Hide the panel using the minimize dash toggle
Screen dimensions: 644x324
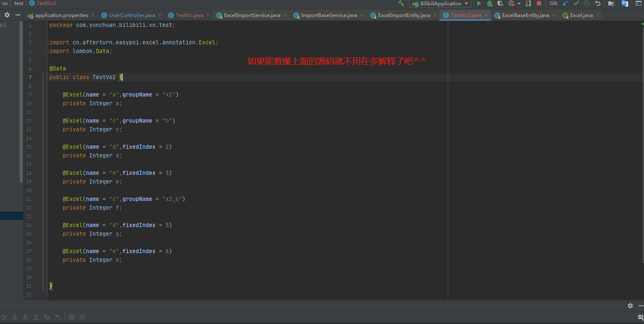tap(18, 15)
